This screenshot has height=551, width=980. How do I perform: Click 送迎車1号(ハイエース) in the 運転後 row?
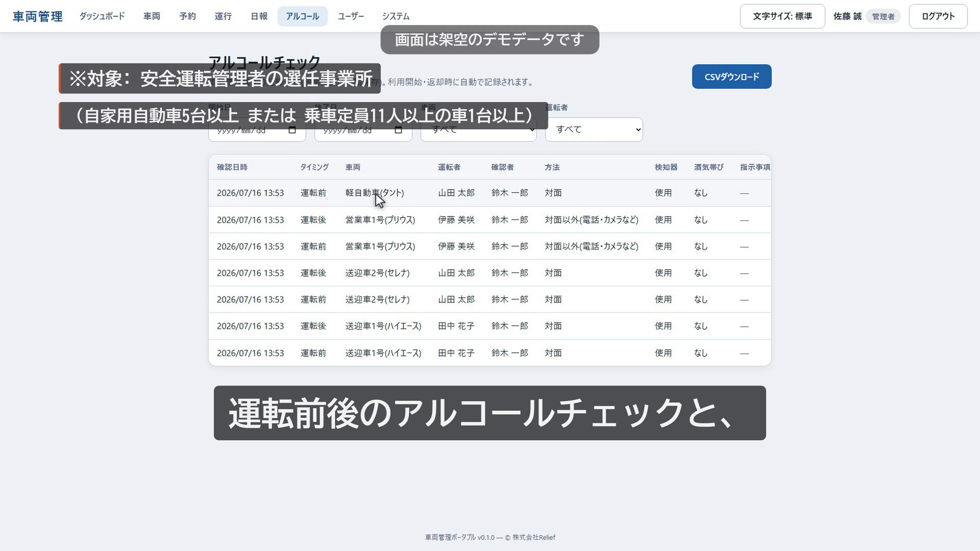tap(383, 326)
